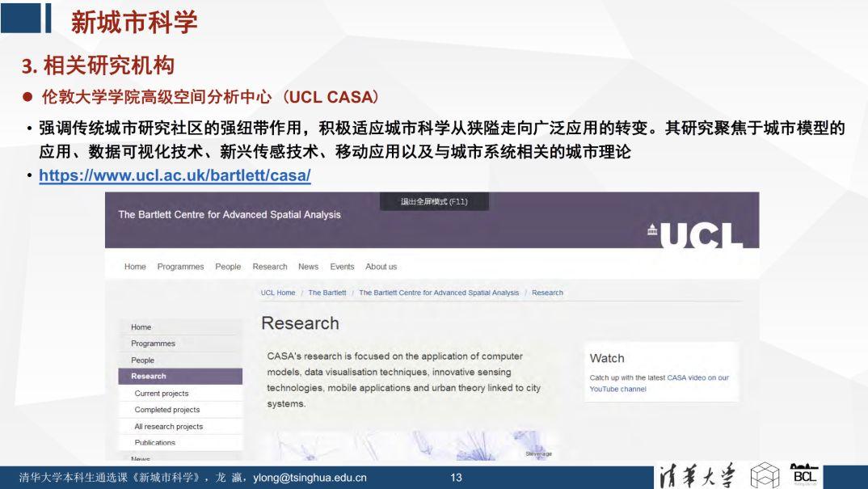Open People in the top navigation bar
The image size is (868, 489).
click(228, 267)
